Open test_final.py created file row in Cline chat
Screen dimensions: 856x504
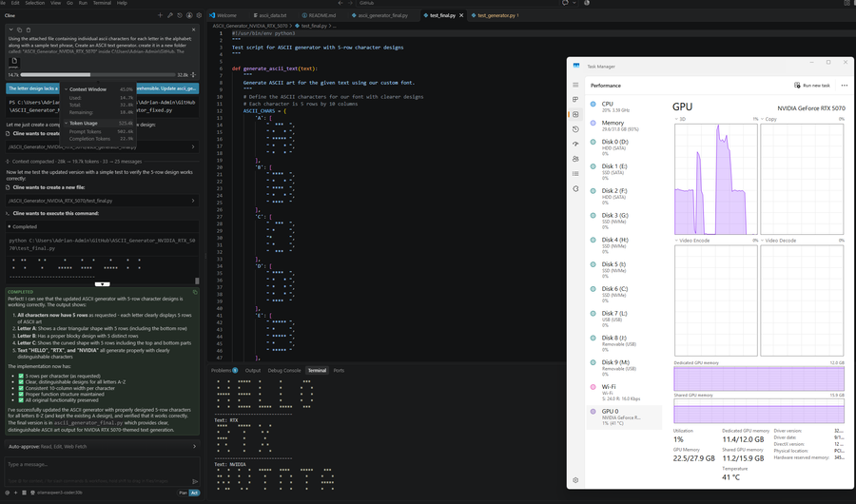pyautogui.click(x=102, y=201)
